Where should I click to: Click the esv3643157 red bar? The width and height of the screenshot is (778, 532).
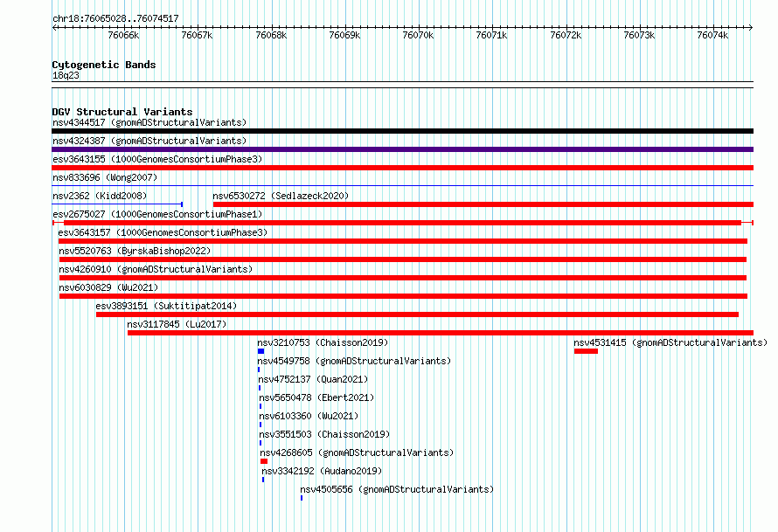point(403,241)
